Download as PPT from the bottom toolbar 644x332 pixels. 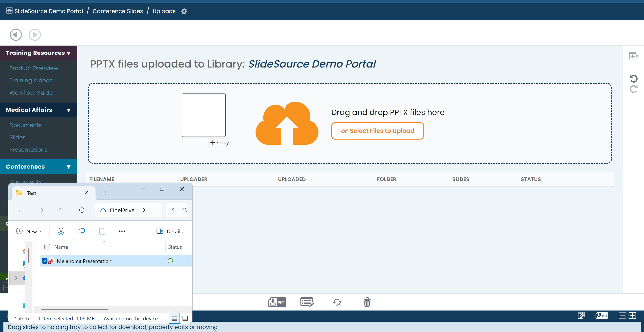[x=277, y=302]
